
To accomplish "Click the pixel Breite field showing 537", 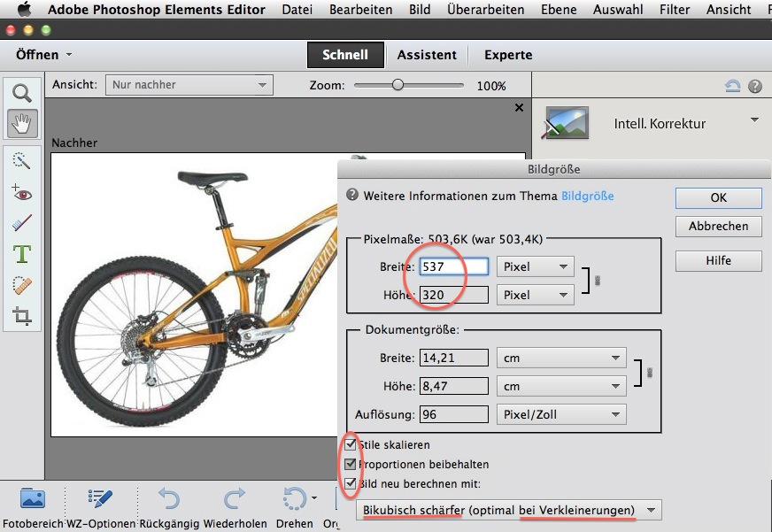I will click(454, 266).
